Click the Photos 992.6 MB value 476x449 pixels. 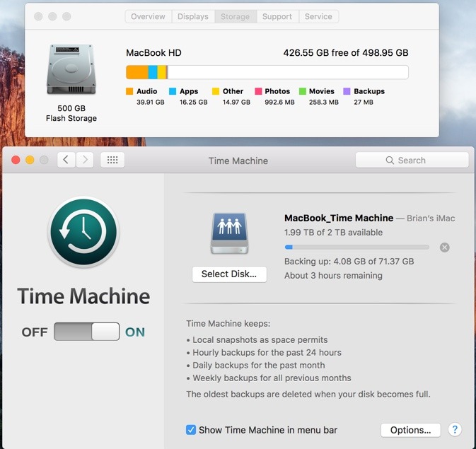tap(279, 103)
